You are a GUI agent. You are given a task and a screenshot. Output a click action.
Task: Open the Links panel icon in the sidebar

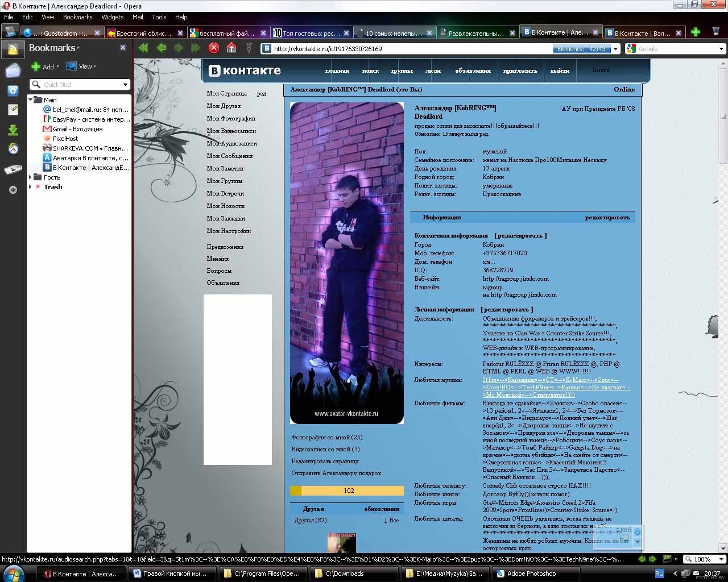click(13, 169)
